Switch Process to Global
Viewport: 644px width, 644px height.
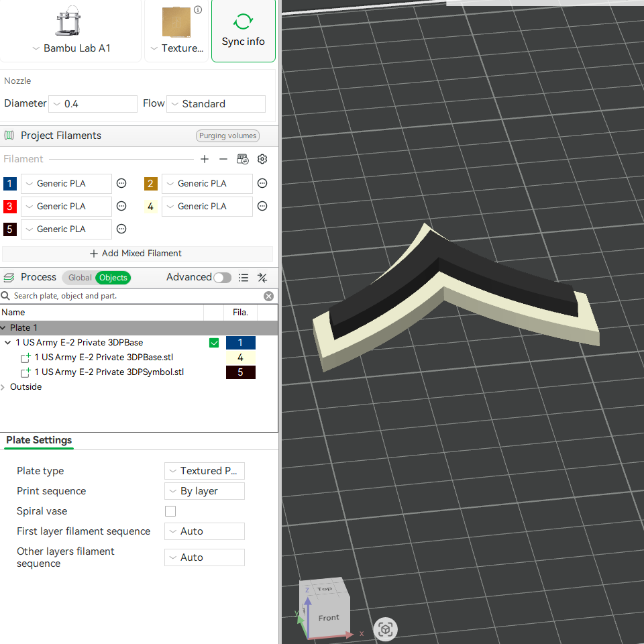pyautogui.click(x=80, y=278)
